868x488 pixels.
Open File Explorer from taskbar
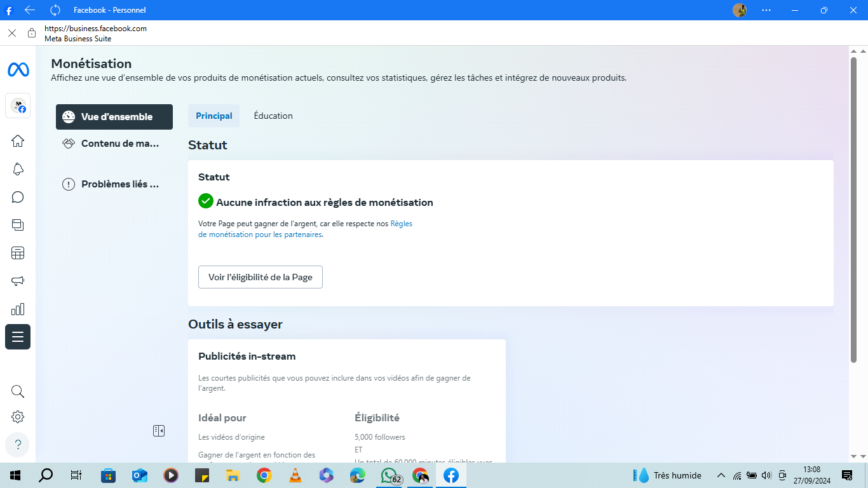click(x=233, y=475)
